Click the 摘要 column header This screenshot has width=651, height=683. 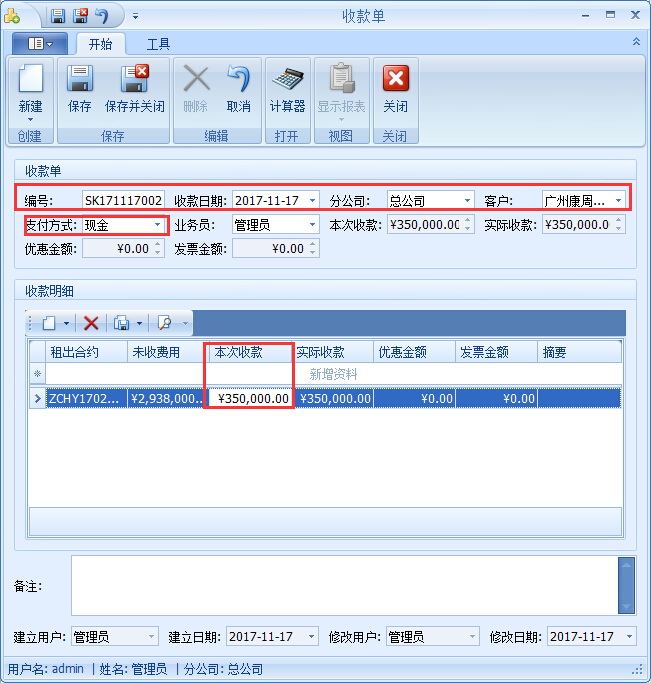click(x=579, y=352)
